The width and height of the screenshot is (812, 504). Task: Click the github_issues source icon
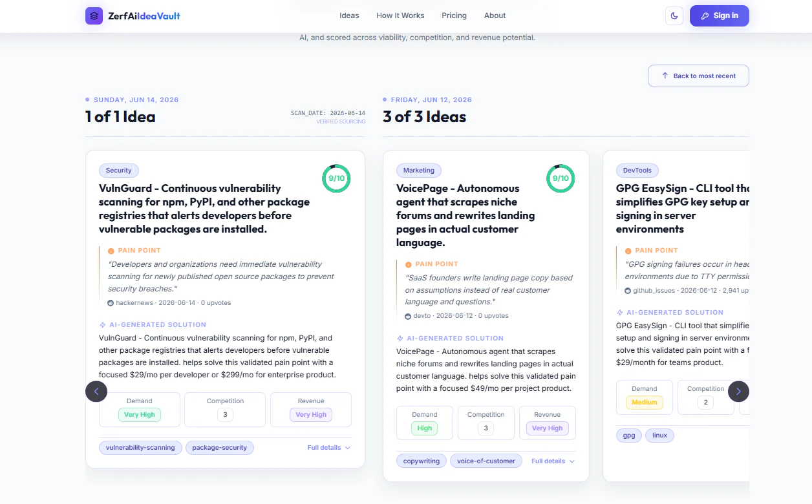point(628,291)
